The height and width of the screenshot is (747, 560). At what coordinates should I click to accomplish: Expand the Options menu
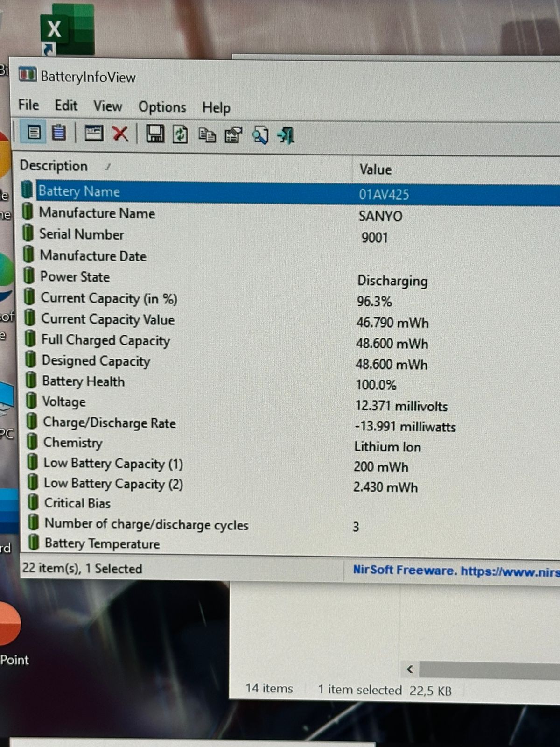pyautogui.click(x=162, y=107)
